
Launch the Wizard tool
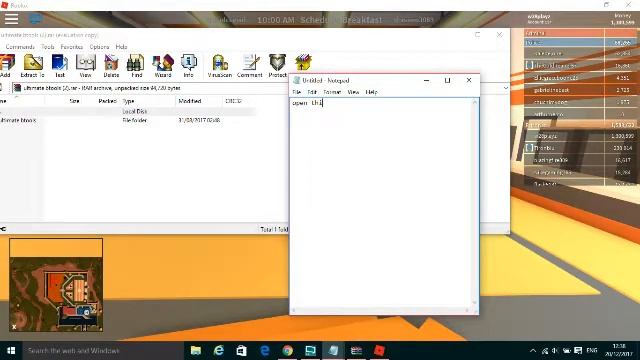pyautogui.click(x=163, y=66)
